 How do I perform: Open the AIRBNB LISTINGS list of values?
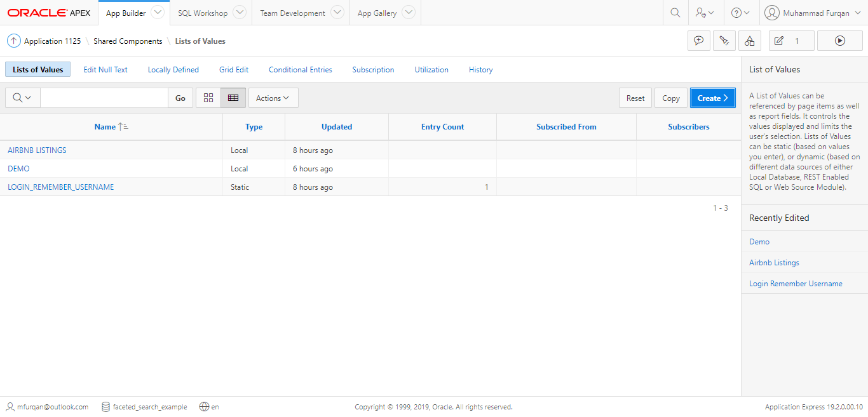point(36,150)
